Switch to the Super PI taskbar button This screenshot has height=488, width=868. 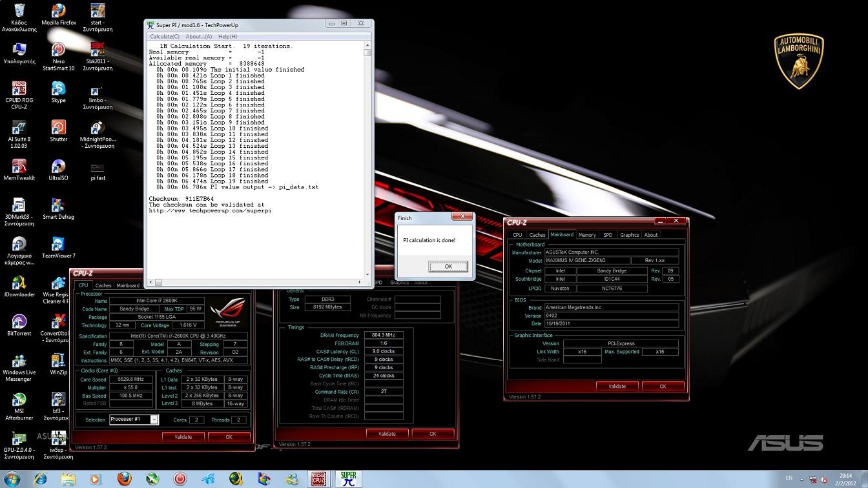coord(348,479)
